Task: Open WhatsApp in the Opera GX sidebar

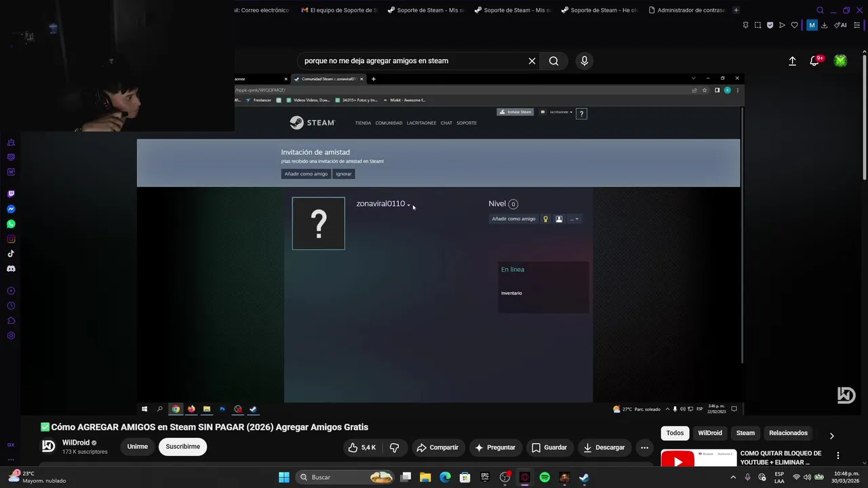Action: pos(11,224)
